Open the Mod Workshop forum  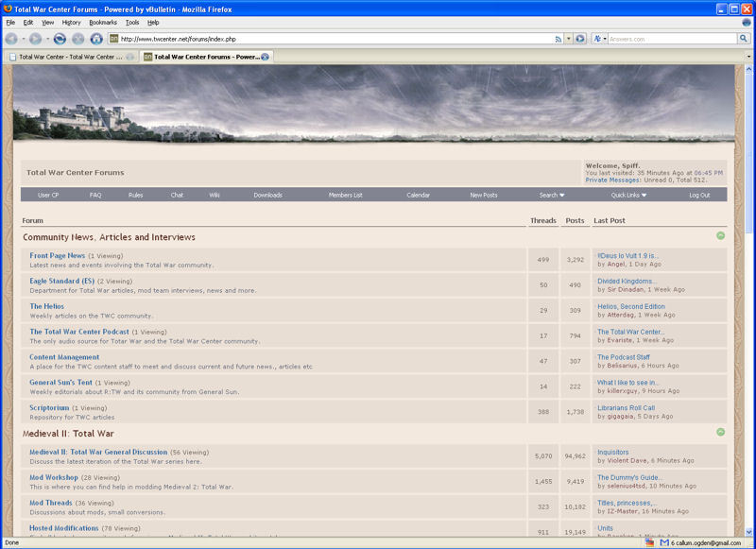point(54,478)
